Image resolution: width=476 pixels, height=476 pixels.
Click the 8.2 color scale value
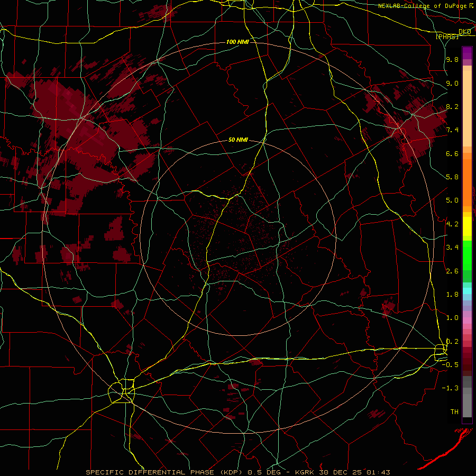point(452,106)
